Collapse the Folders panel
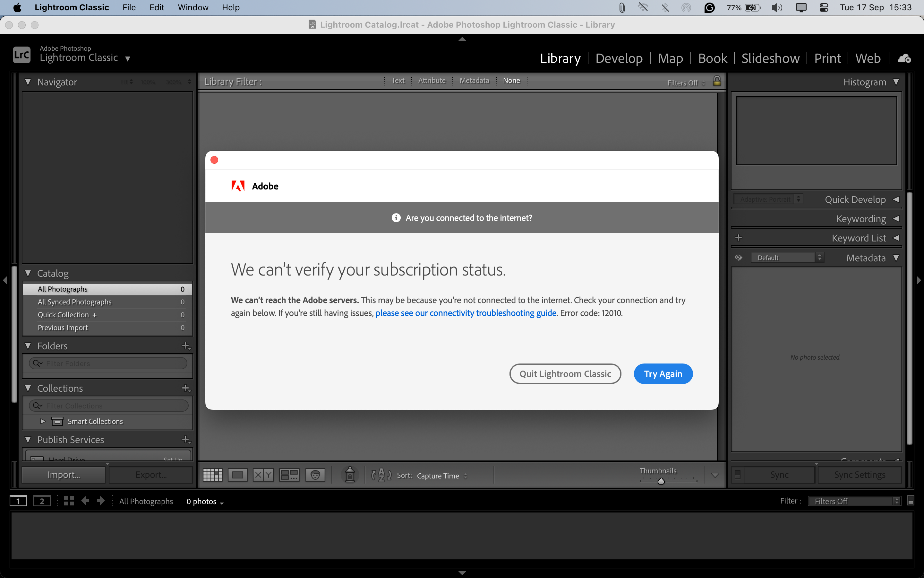 pos(28,346)
